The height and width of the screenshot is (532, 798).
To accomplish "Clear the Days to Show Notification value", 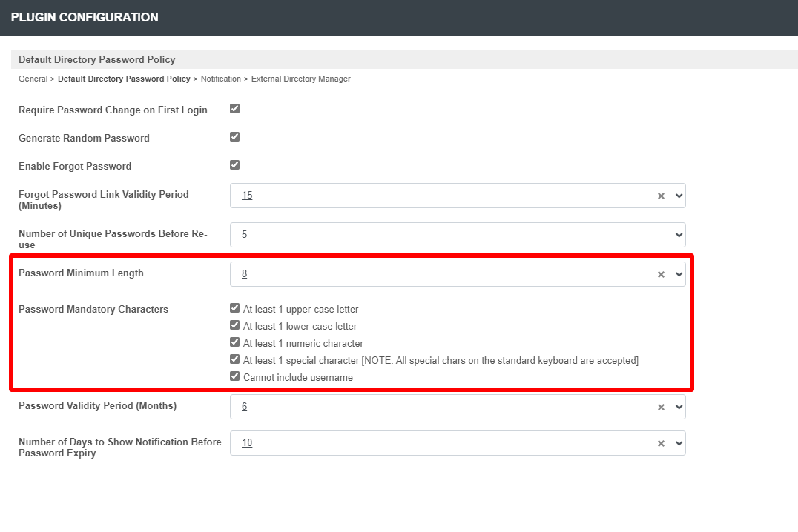I will click(x=660, y=444).
